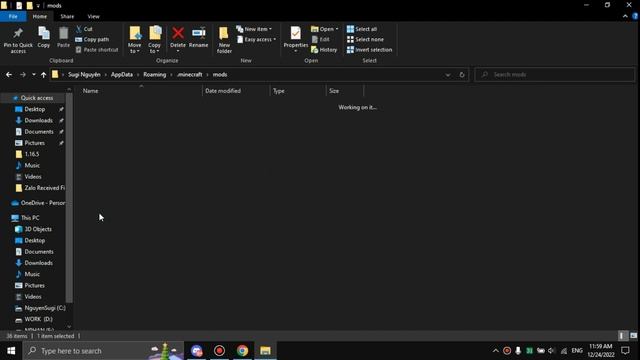640x360 pixels.
Task: Open the File tab
Action: click(x=13, y=16)
